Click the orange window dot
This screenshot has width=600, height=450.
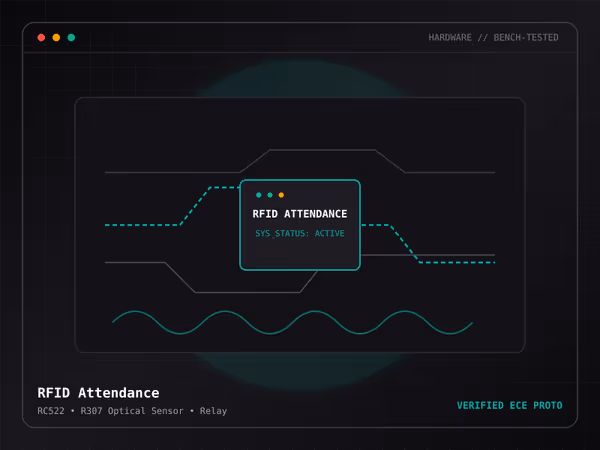coord(56,38)
